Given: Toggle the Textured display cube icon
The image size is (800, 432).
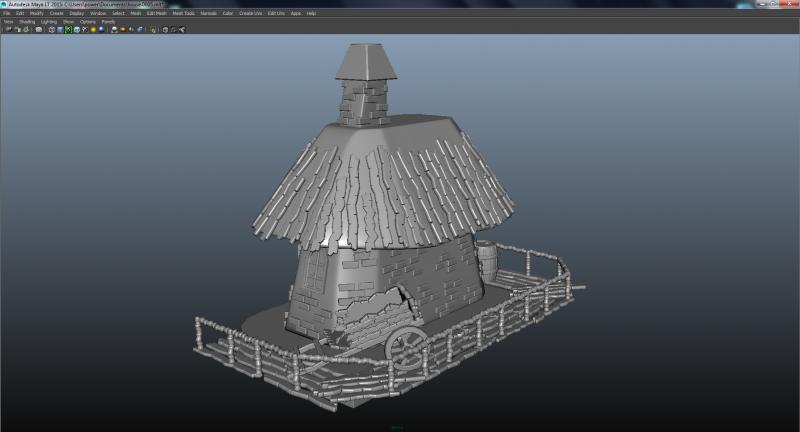Looking at the screenshot, I should pyautogui.click(x=77, y=30).
